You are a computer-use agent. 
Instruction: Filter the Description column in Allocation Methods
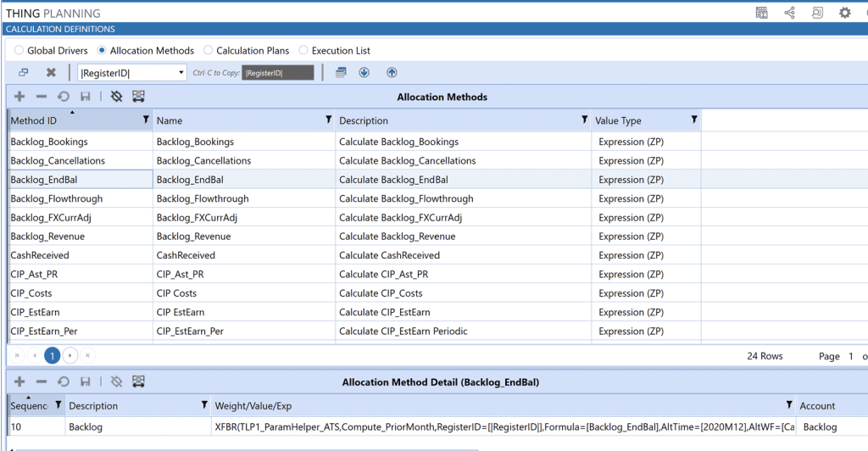584,120
